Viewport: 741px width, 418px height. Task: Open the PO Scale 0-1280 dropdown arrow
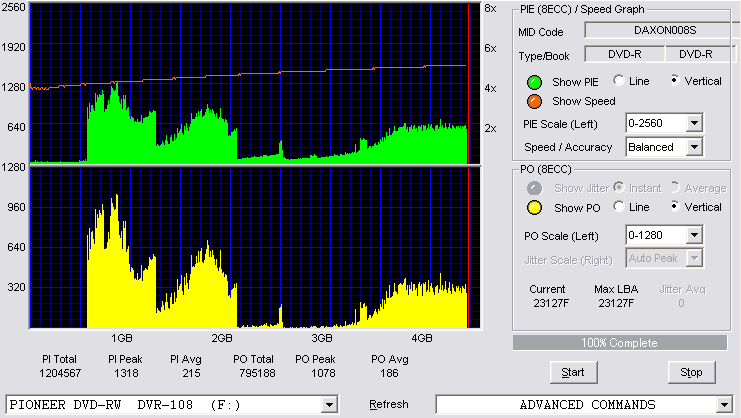pyautogui.click(x=694, y=235)
